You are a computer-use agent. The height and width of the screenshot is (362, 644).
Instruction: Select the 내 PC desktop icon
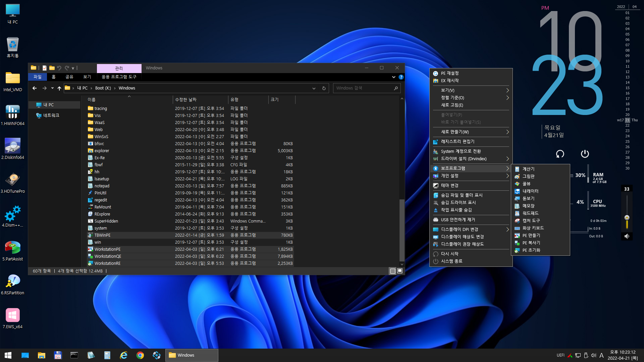click(13, 14)
